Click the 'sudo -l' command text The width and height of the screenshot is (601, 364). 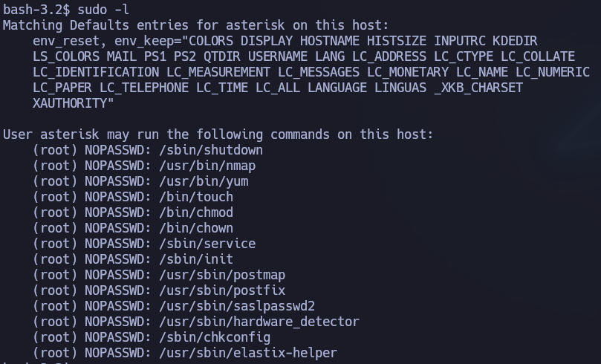pos(103,10)
